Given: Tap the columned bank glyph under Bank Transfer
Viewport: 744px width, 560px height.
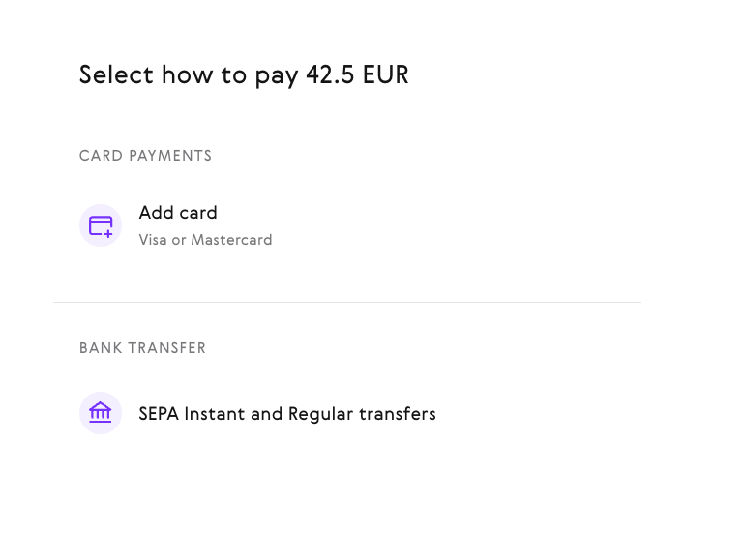Looking at the screenshot, I should point(101,412).
